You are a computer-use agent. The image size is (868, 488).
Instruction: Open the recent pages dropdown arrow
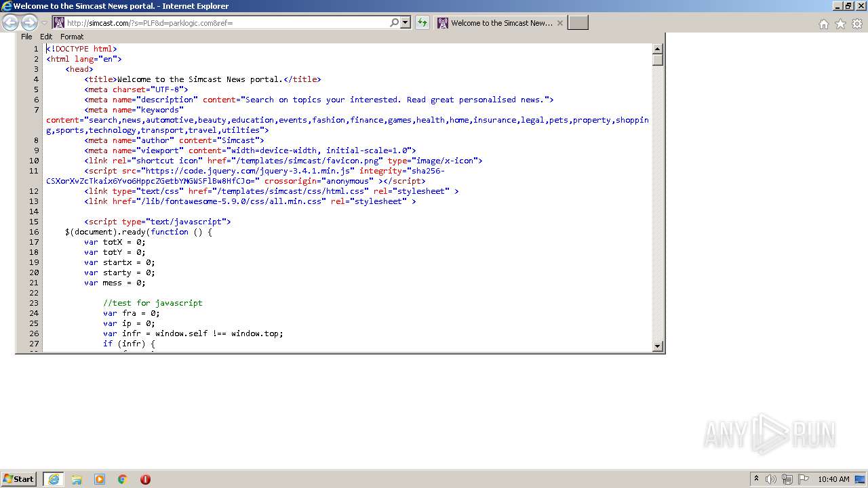[44, 23]
